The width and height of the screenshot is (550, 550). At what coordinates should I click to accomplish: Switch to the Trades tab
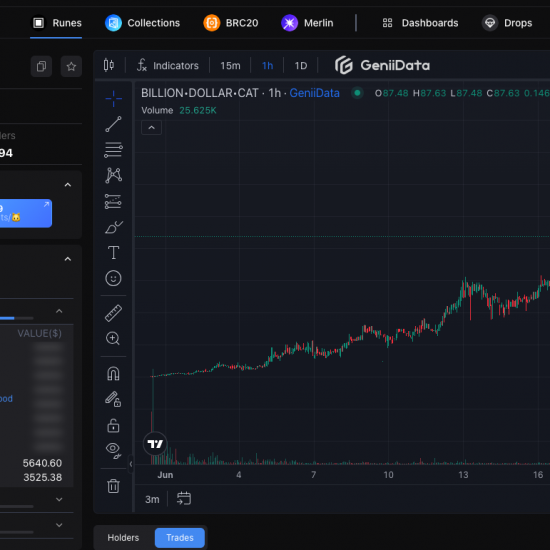[x=180, y=538]
